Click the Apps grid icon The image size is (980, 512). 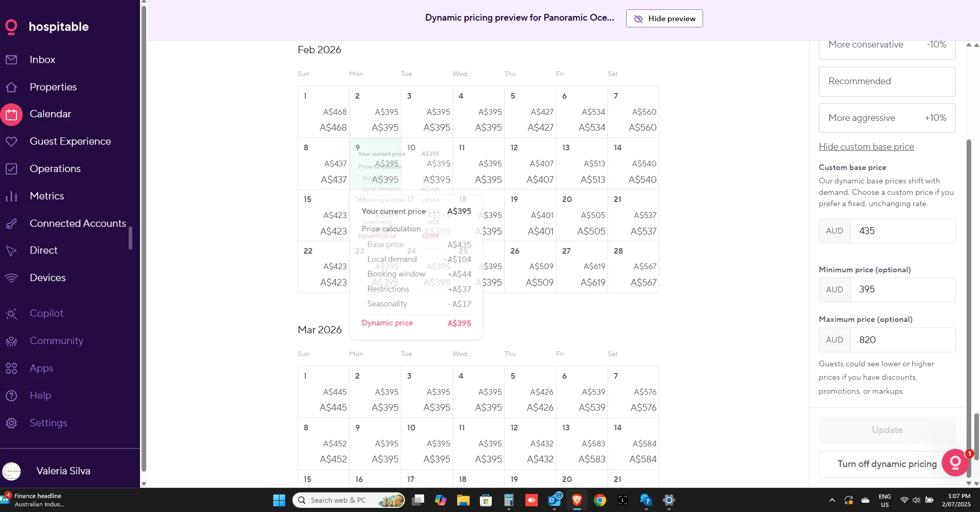pyautogui.click(x=11, y=368)
